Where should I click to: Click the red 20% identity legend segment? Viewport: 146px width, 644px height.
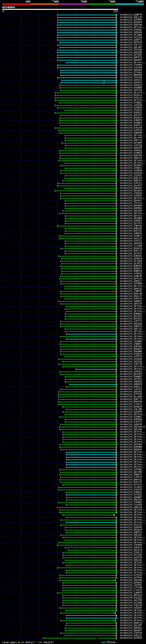tap(16, 4)
